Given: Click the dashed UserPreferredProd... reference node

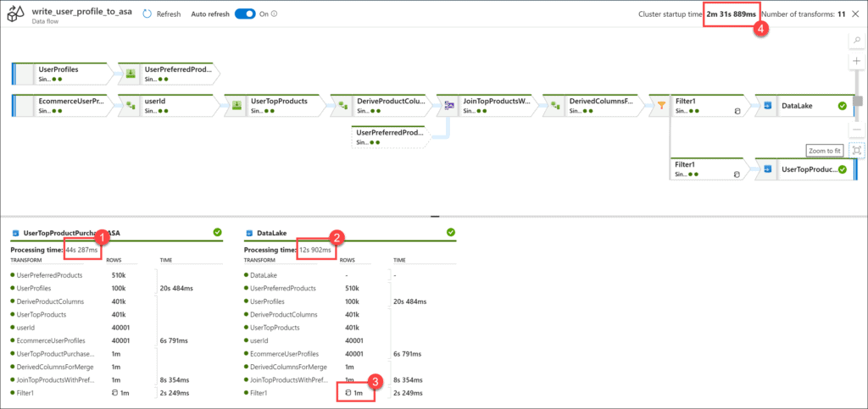Looking at the screenshot, I should (x=388, y=137).
